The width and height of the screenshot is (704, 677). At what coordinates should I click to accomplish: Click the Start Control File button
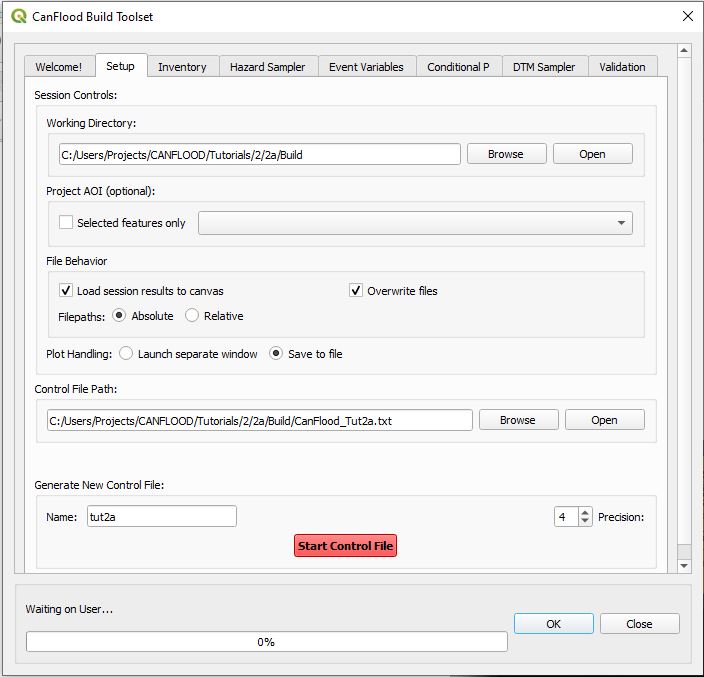(x=345, y=545)
